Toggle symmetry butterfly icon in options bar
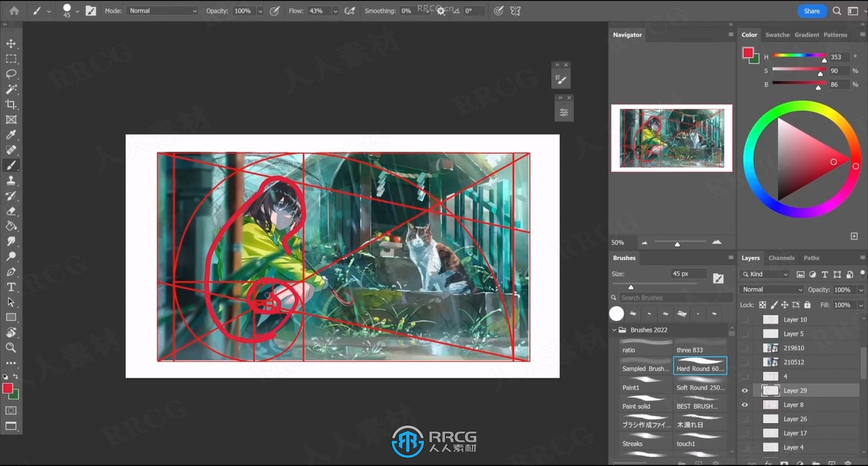This screenshot has height=466, width=868. [x=516, y=11]
